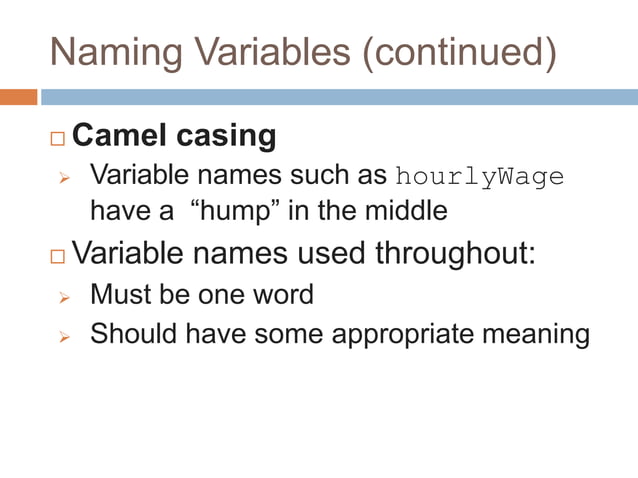Click the arrow bullet before 'Variable names such as'

[62, 178]
